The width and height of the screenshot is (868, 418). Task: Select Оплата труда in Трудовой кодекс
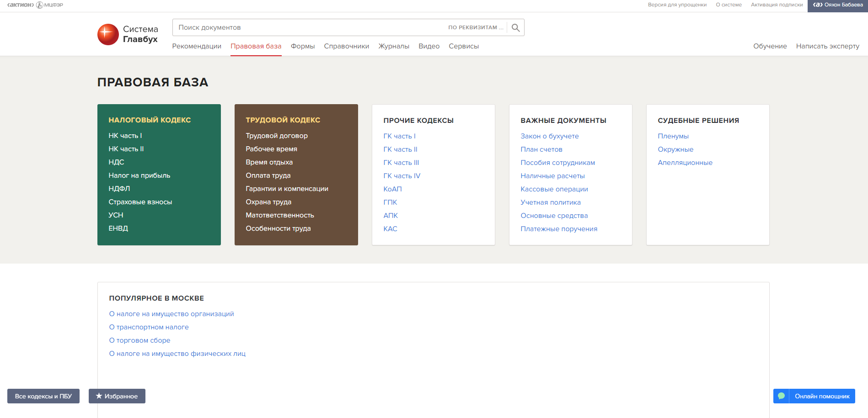click(268, 175)
